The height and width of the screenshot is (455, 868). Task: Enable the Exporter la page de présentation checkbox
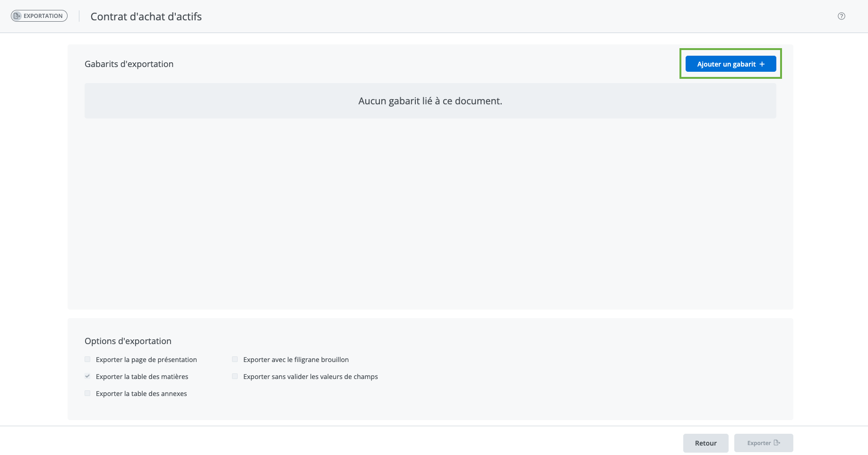(87, 360)
